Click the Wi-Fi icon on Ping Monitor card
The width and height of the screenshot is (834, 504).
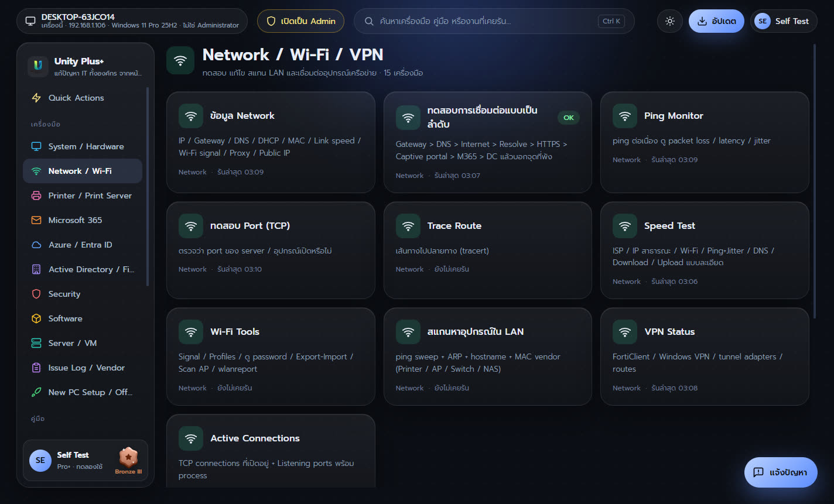[x=625, y=116]
